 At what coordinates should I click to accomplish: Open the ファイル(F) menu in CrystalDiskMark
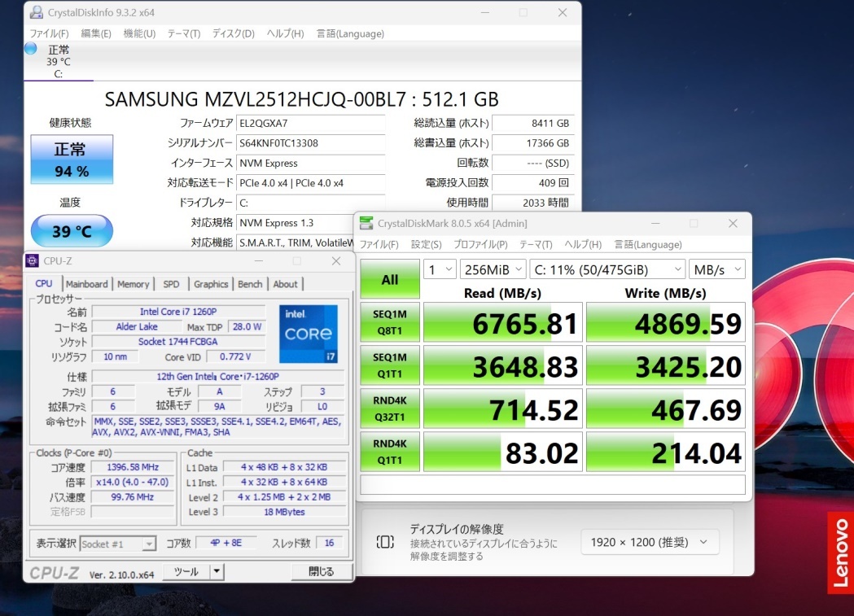(379, 244)
